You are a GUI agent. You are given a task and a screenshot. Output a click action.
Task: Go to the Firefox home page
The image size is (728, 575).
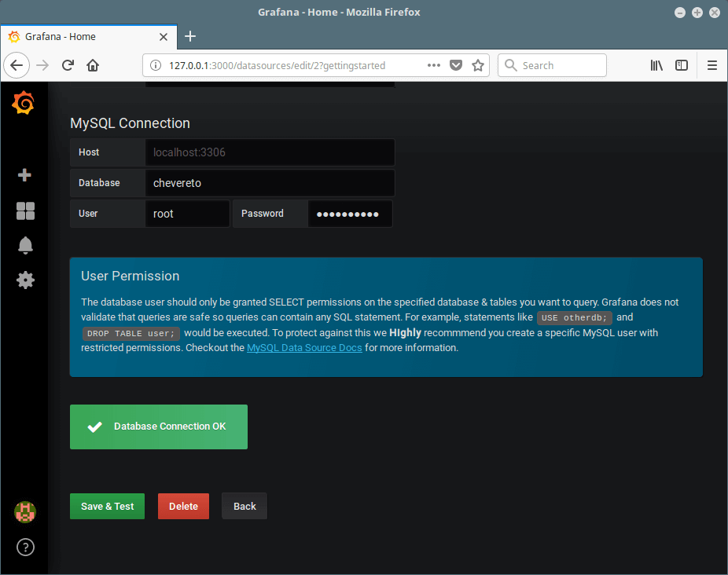[x=93, y=65]
